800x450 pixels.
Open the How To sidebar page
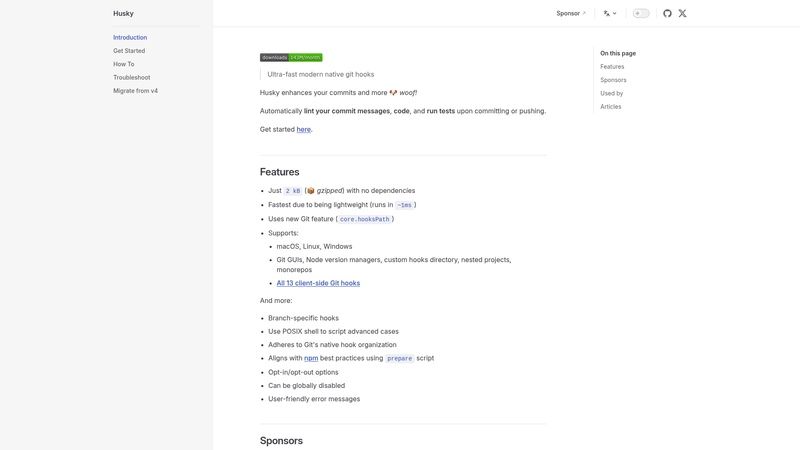pyautogui.click(x=124, y=64)
